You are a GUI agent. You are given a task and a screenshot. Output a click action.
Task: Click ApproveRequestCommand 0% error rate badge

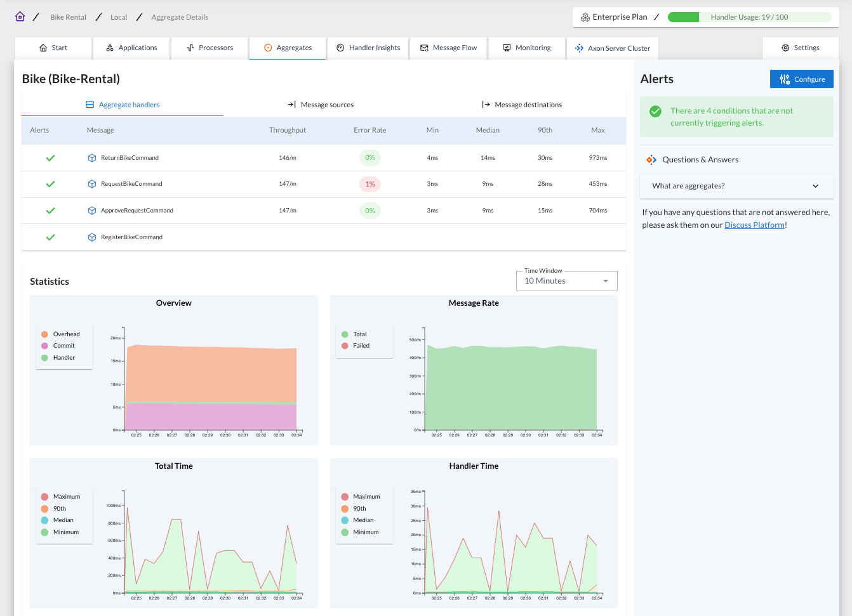[x=370, y=211]
